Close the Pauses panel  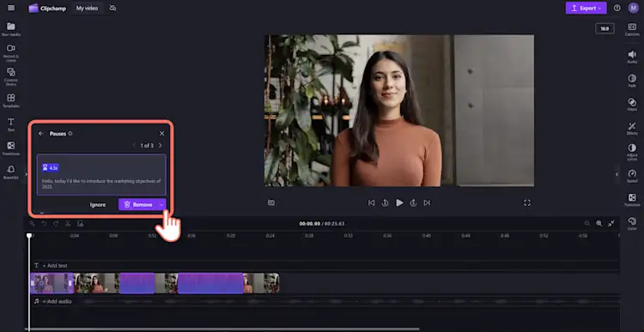tap(161, 133)
